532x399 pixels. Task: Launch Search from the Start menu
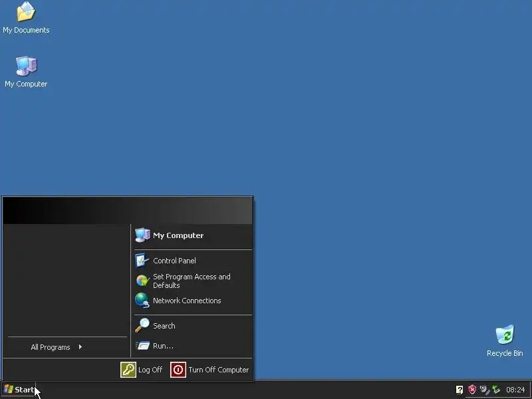193,326
